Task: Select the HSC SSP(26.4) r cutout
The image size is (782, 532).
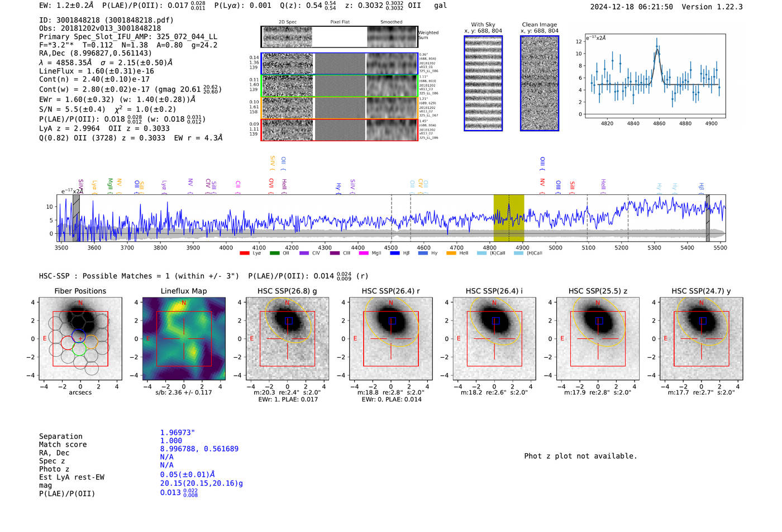Action: [391, 338]
